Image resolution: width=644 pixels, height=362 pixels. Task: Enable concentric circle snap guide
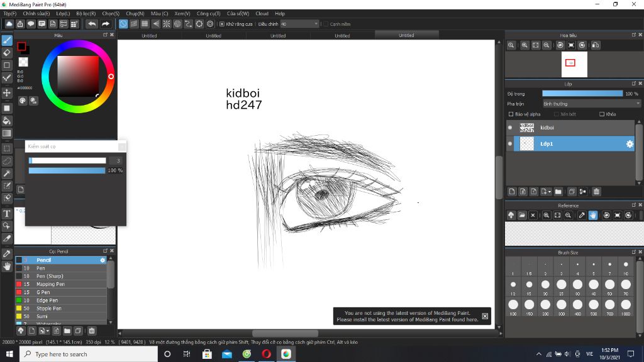pos(177,25)
